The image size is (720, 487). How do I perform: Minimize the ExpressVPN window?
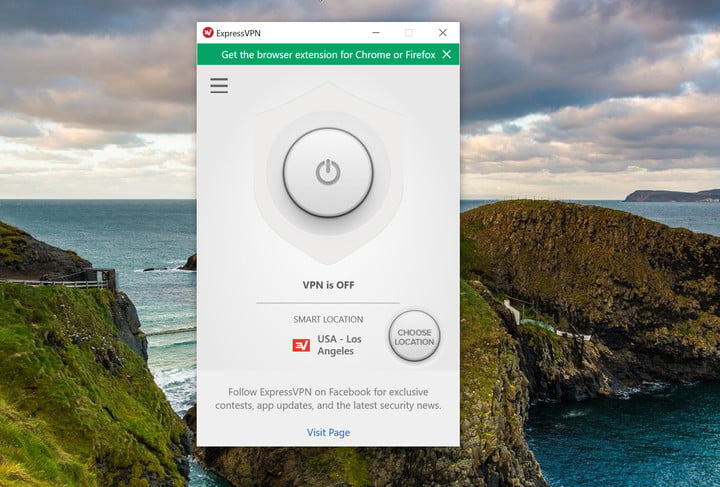tap(376, 33)
